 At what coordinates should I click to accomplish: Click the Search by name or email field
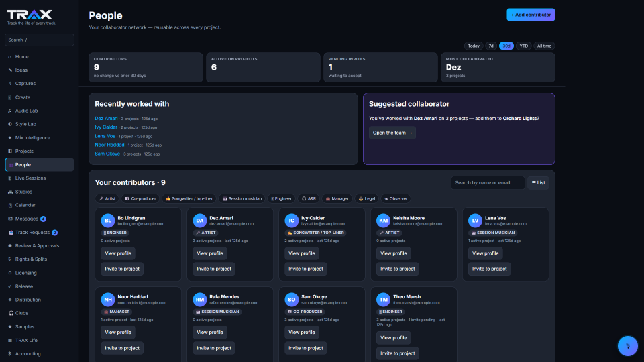[x=488, y=182]
